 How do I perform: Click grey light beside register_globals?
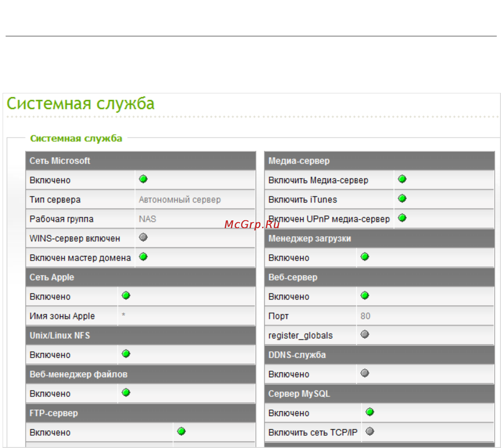tap(365, 334)
